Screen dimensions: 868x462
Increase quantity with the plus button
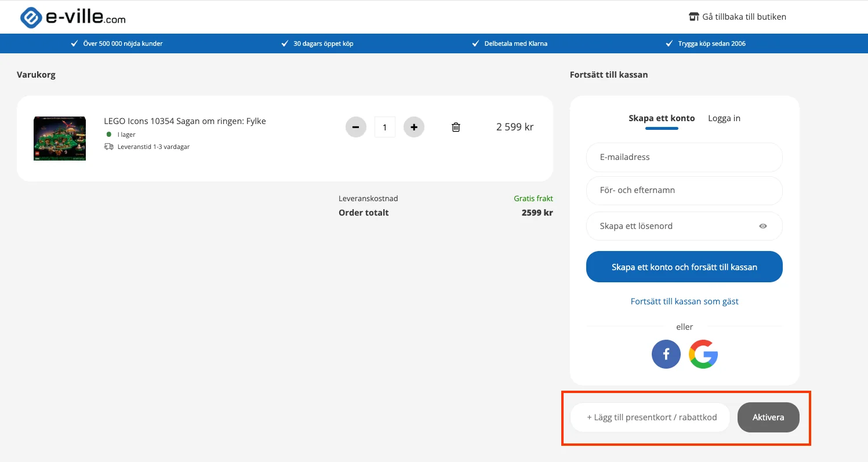pos(413,127)
